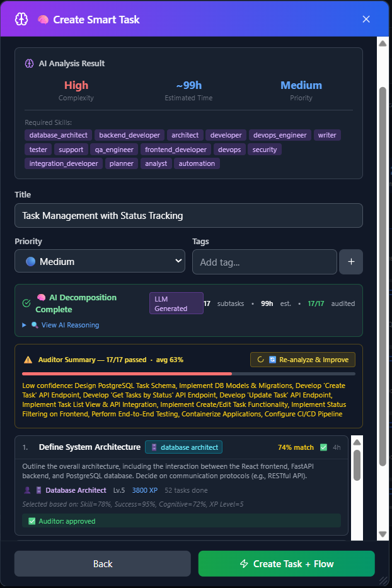Open the Priority dropdown chevron

pos(178,261)
